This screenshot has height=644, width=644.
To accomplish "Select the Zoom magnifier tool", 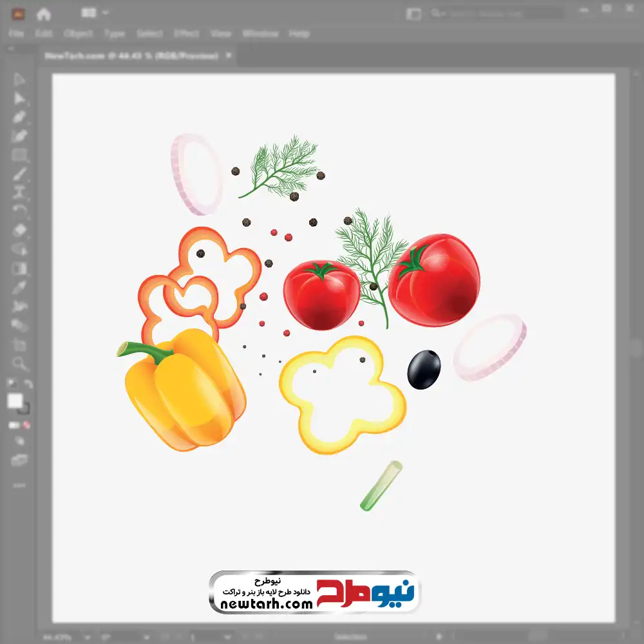I will tap(19, 363).
